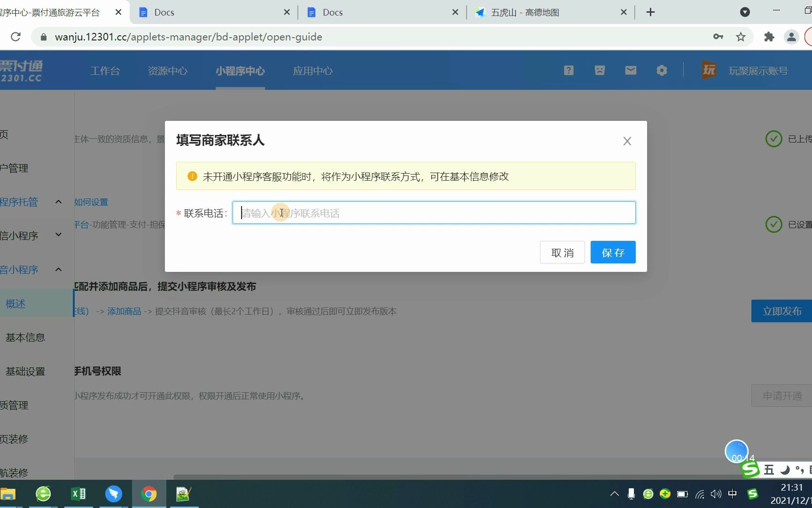The width and height of the screenshot is (812, 508).
Task: Open the 资源中心 nav item
Action: (x=167, y=71)
